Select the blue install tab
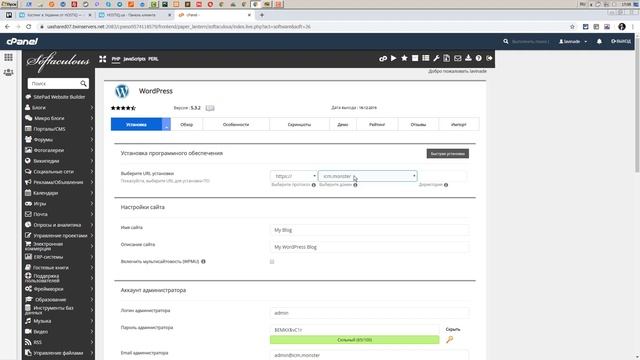 (136, 124)
